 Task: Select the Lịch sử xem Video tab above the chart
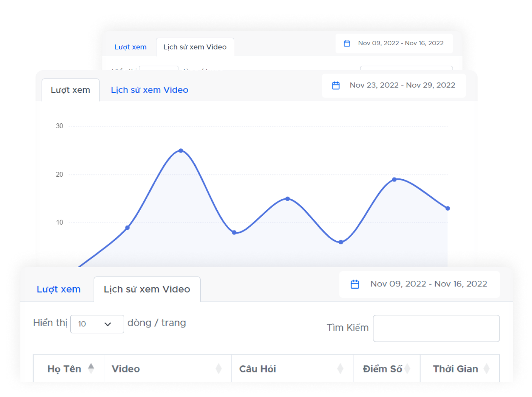pyautogui.click(x=149, y=90)
